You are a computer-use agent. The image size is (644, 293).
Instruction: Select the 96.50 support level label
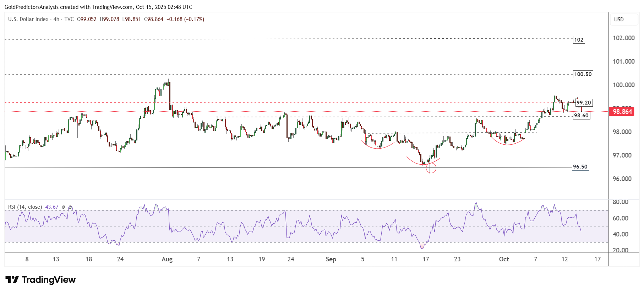[580, 167]
